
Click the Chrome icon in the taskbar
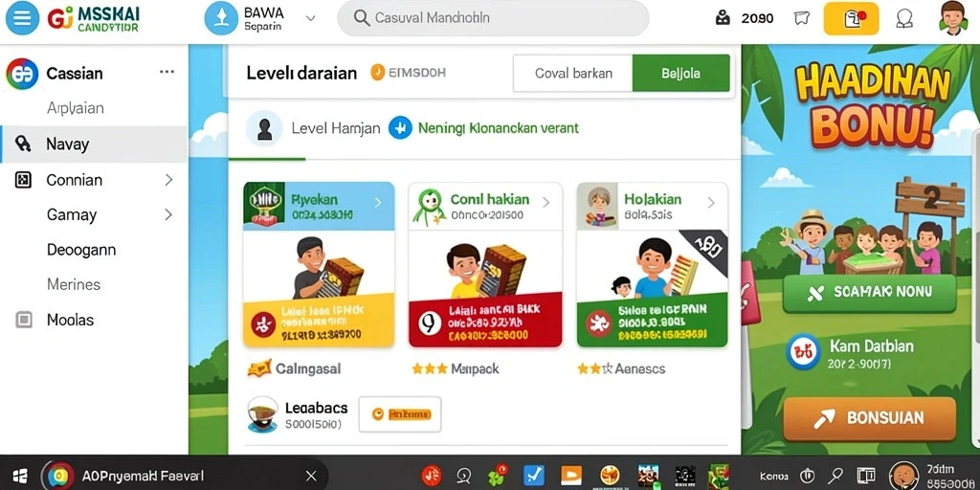click(60, 476)
